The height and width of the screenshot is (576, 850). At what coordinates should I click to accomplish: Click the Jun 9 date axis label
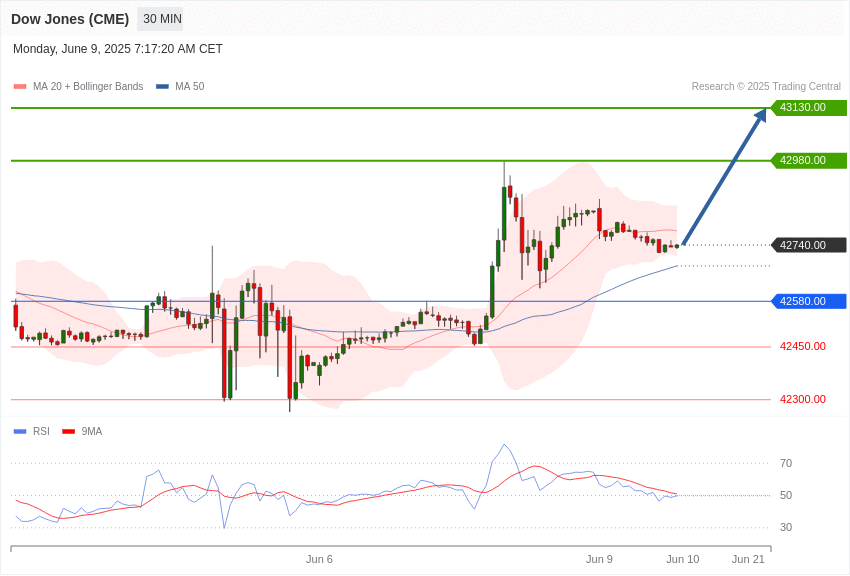click(599, 559)
